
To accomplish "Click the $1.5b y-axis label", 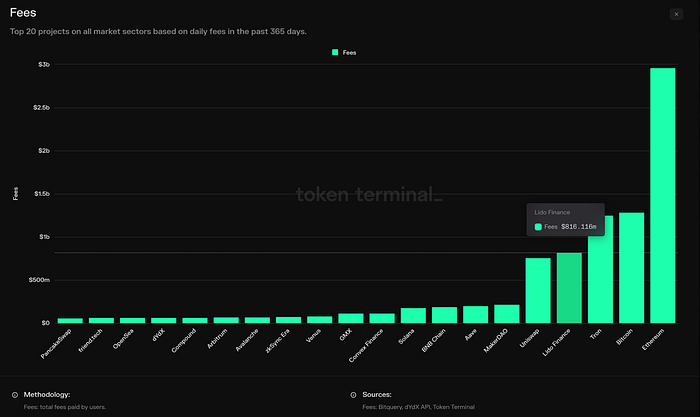I will 42,194.
